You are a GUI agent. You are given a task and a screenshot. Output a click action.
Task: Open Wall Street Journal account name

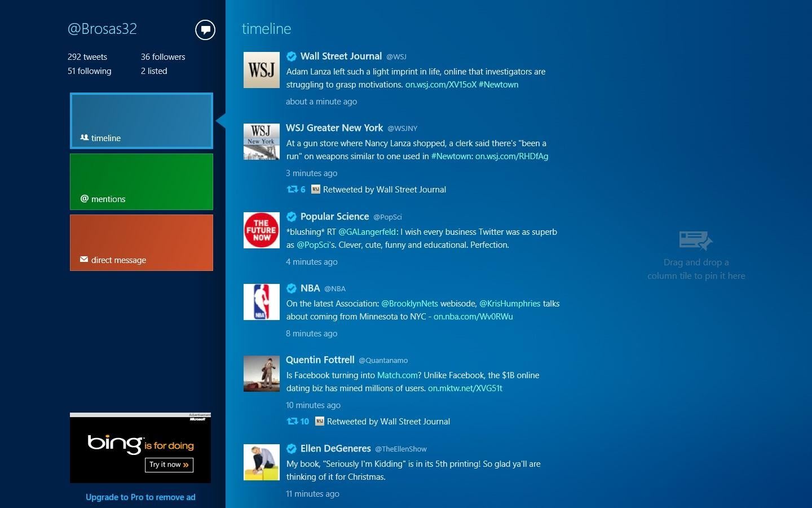click(x=341, y=56)
